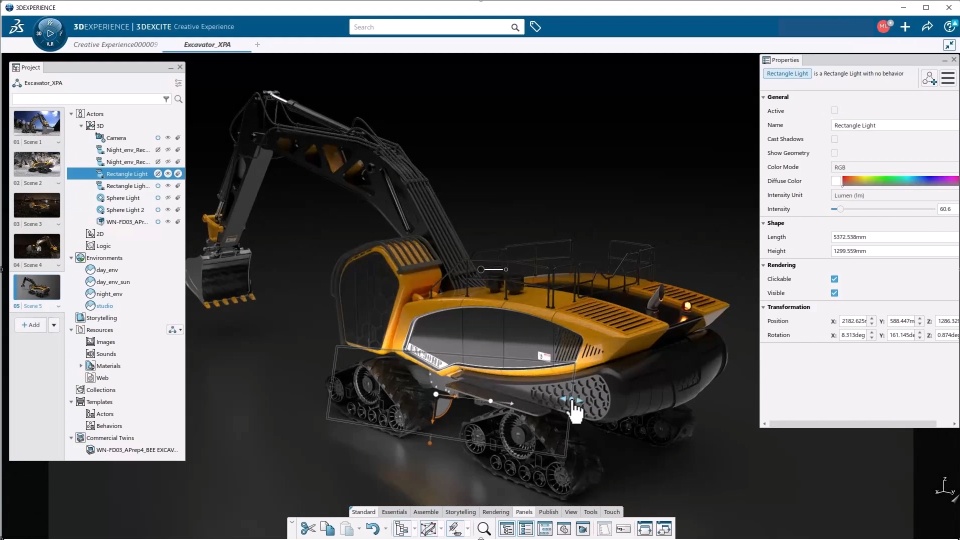Collapse the 3D tree node
The height and width of the screenshot is (540, 960).
point(81,126)
